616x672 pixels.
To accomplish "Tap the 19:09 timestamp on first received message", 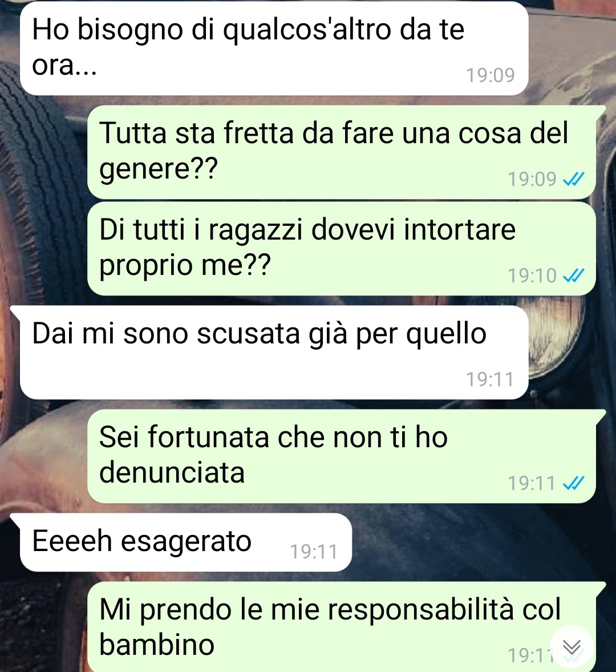I will click(x=490, y=75).
